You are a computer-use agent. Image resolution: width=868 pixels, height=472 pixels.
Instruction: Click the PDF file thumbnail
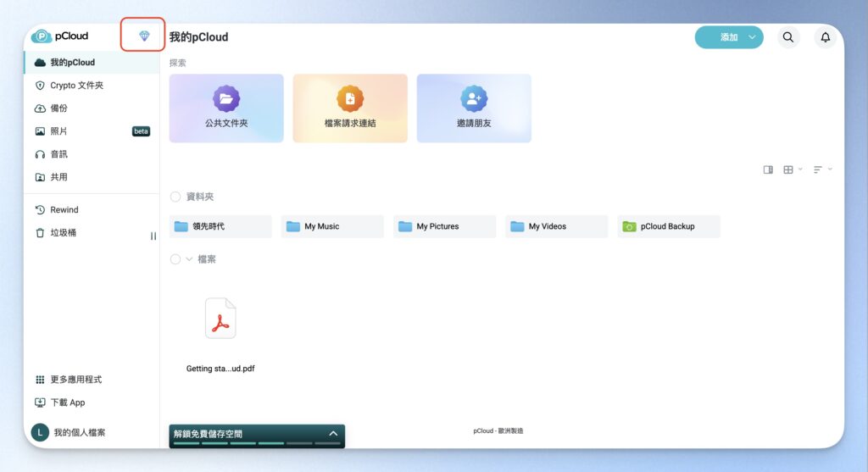(220, 318)
